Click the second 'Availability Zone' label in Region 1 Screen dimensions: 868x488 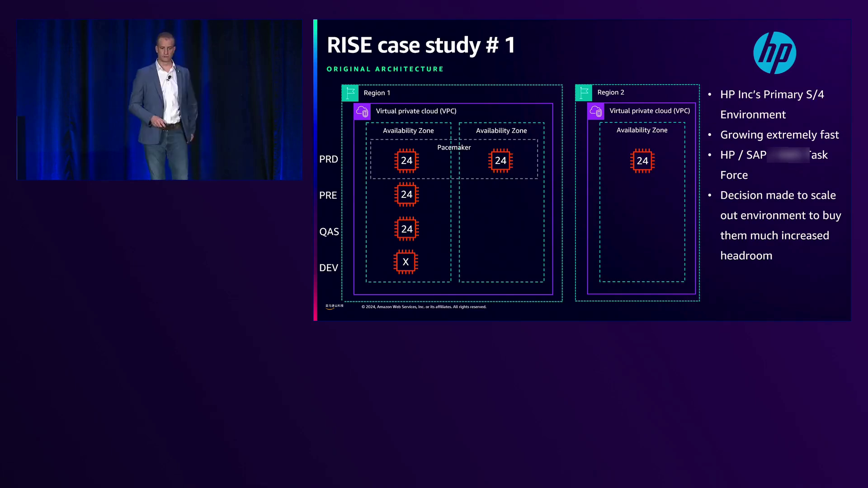[x=501, y=131]
